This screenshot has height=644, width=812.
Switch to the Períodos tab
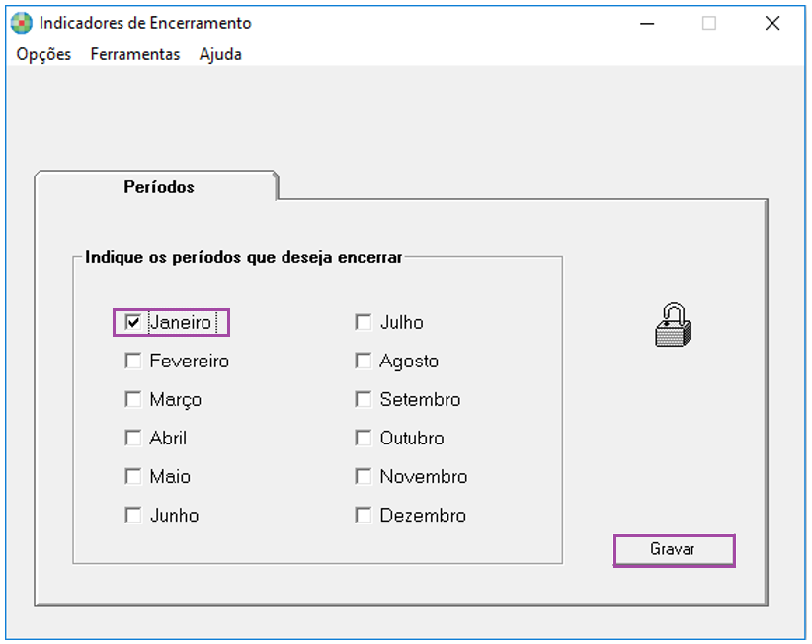pyautogui.click(x=158, y=187)
